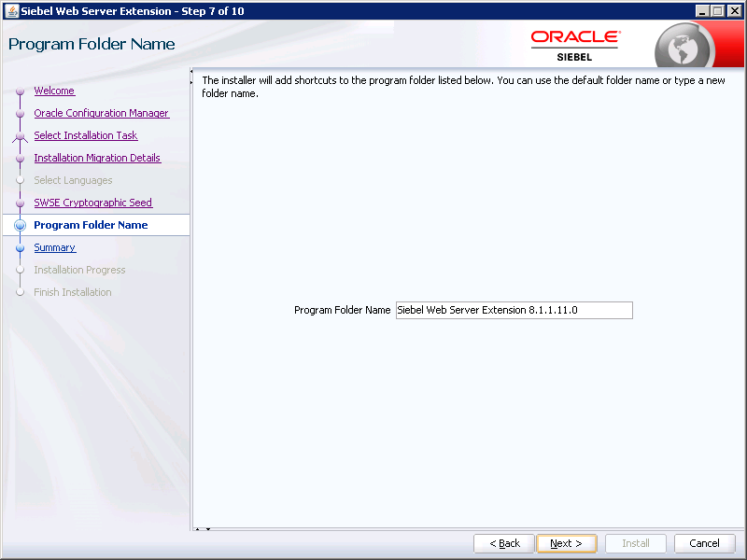Click the Program Folder Name text field

coord(514,310)
